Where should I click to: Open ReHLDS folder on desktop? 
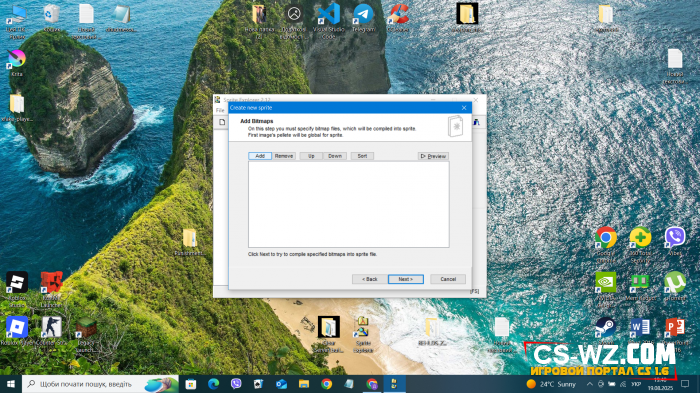pos(432,331)
